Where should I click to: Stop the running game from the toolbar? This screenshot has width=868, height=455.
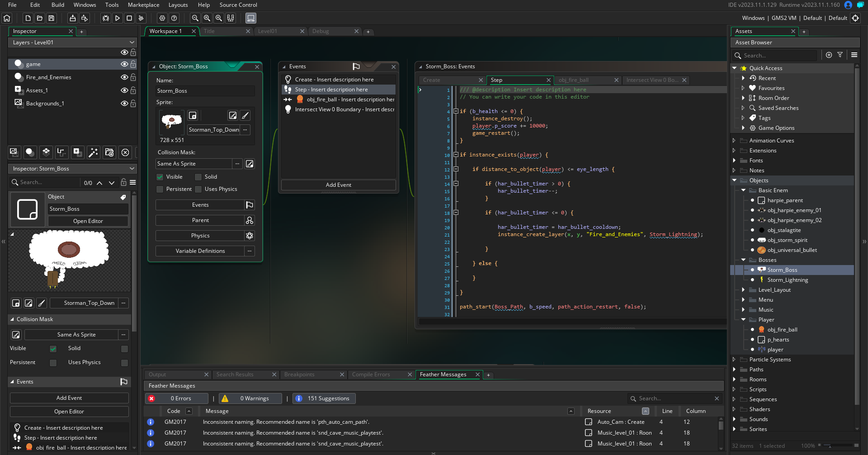click(129, 18)
